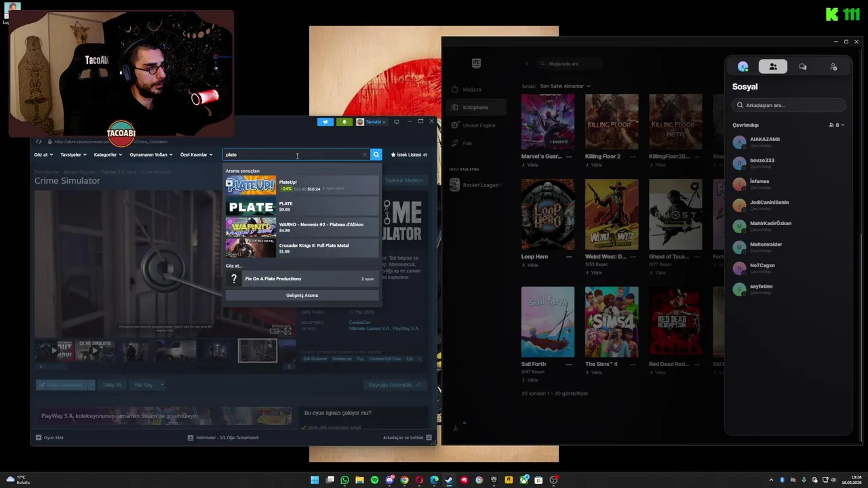Expand the Göz at menu
The height and width of the screenshot is (488, 868).
click(43, 155)
